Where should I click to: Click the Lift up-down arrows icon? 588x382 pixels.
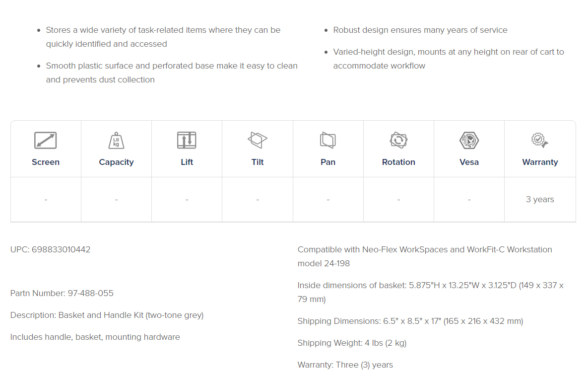tap(187, 141)
